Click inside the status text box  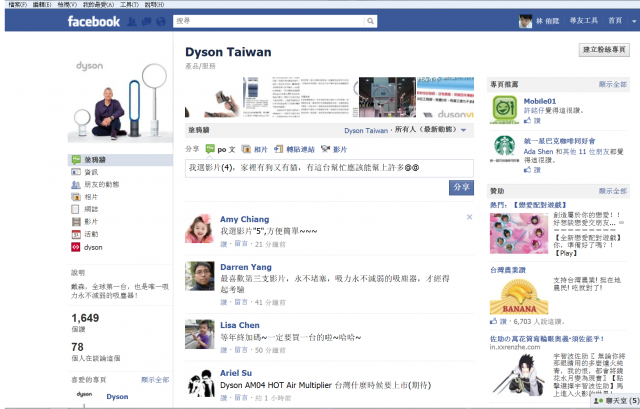pos(329,168)
